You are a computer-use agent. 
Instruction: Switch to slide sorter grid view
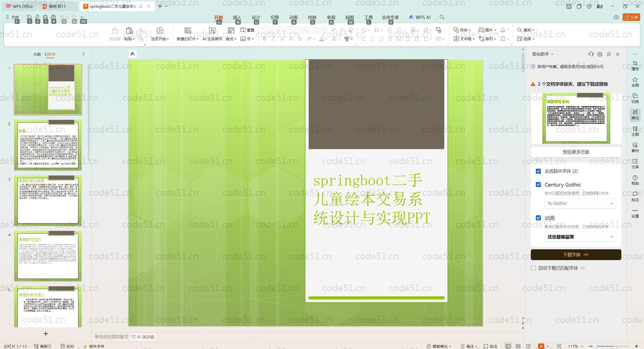click(518, 346)
